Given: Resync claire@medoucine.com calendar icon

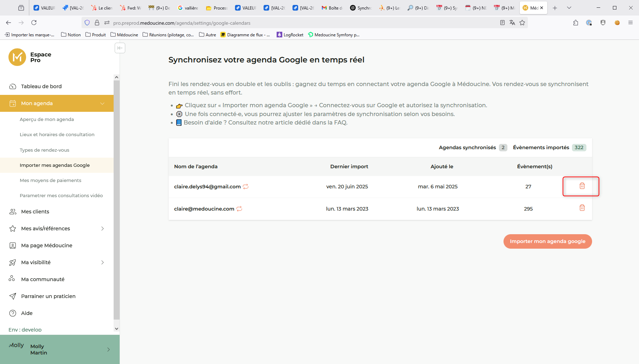Looking at the screenshot, I should 239,209.
